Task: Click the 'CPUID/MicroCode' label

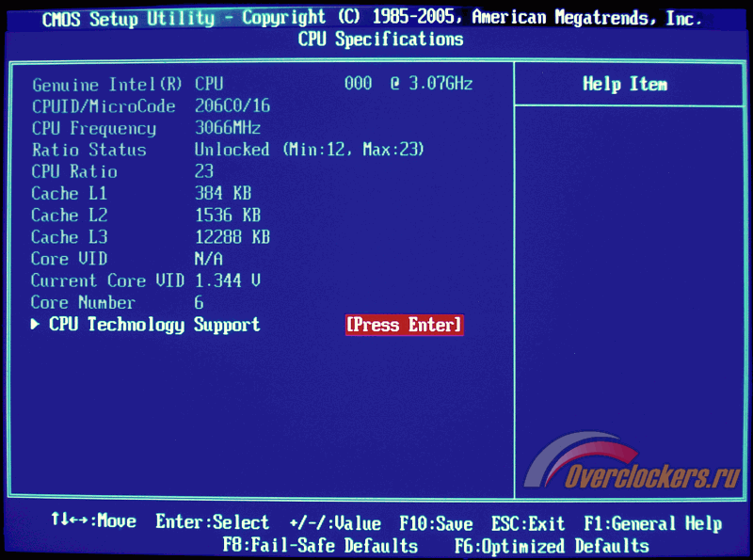Action: [x=104, y=106]
